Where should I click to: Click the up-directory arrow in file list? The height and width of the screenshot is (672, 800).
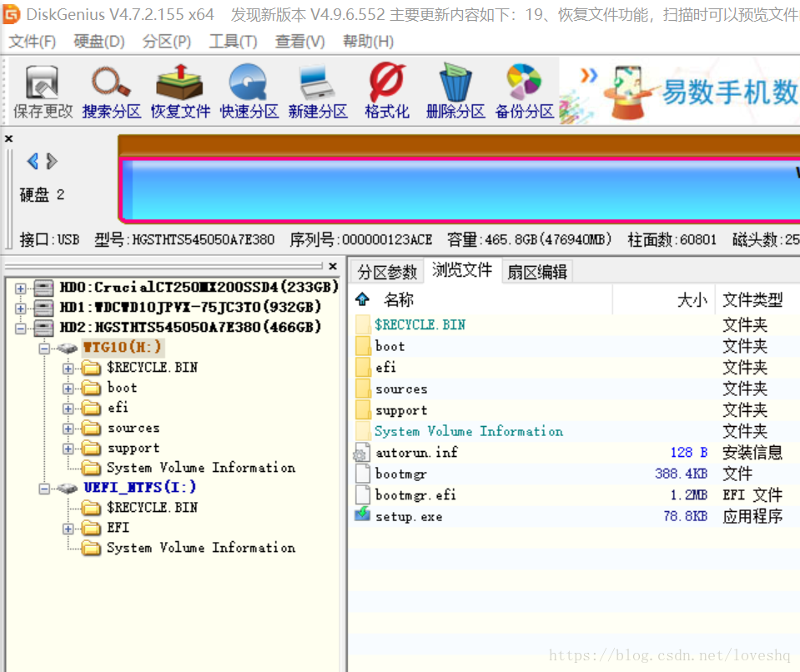pyautogui.click(x=362, y=299)
